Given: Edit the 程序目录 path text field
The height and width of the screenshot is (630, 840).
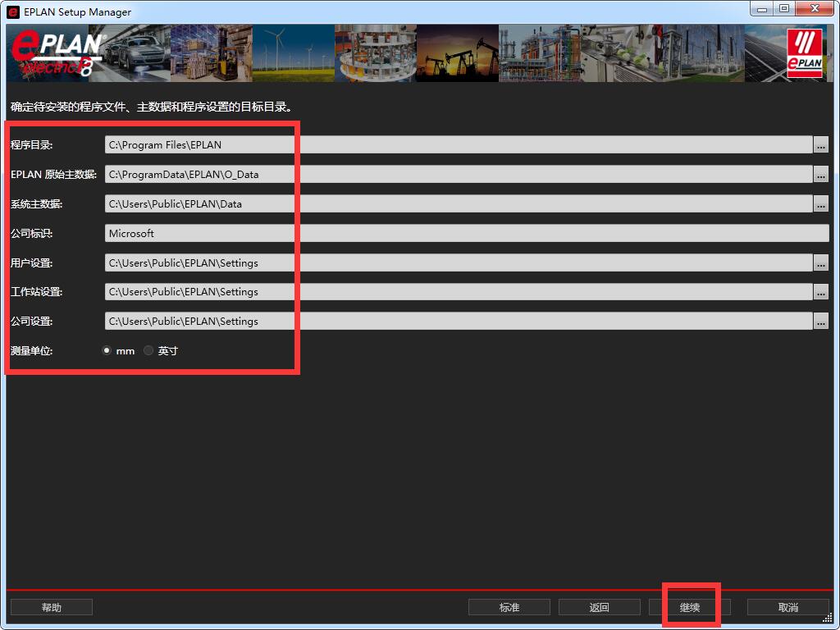Looking at the screenshot, I should [458, 145].
